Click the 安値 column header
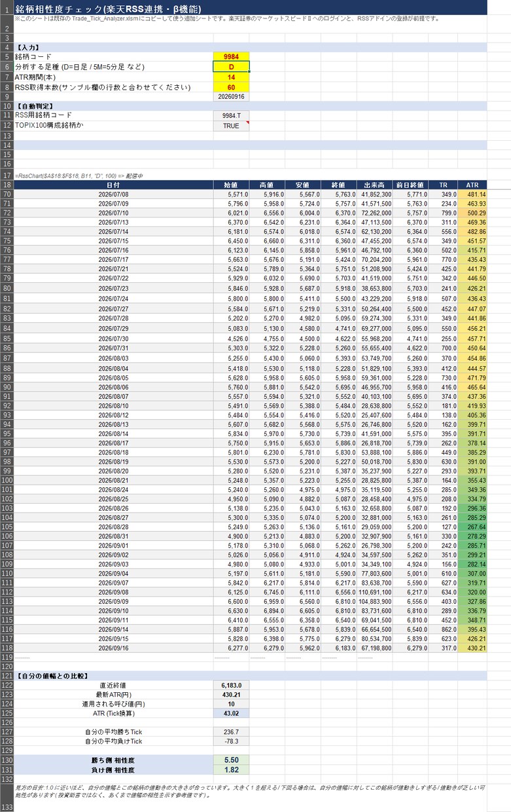The width and height of the screenshot is (511, 812). tap(303, 185)
